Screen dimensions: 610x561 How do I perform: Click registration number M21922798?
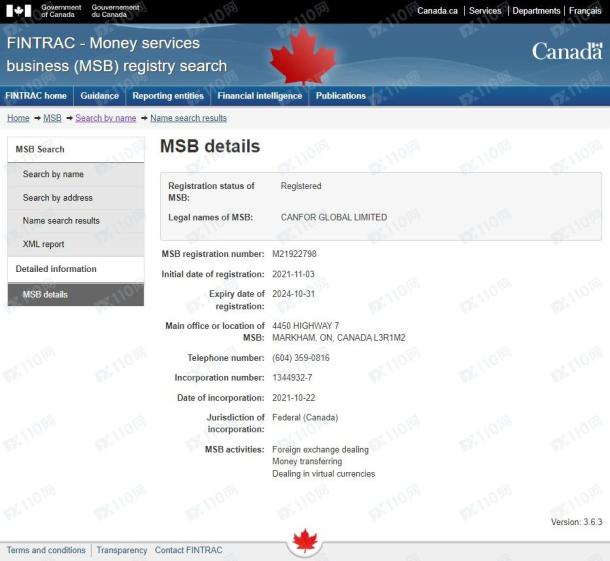click(294, 254)
